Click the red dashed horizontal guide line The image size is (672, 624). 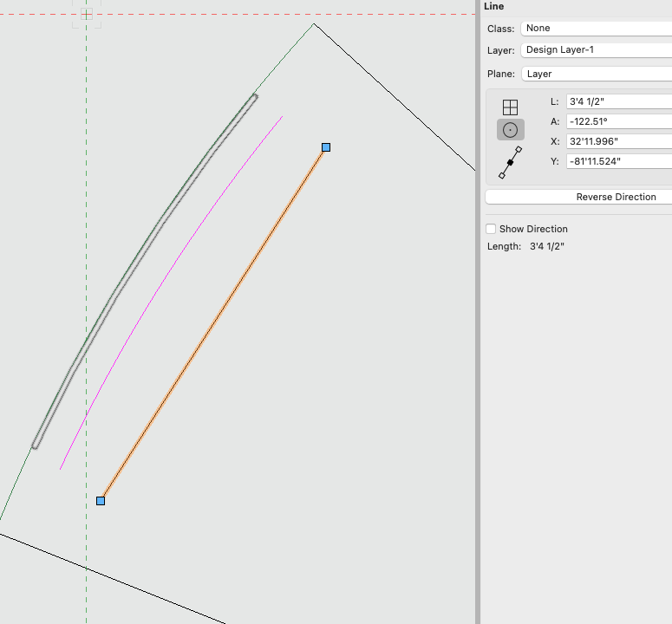[x=260, y=14]
